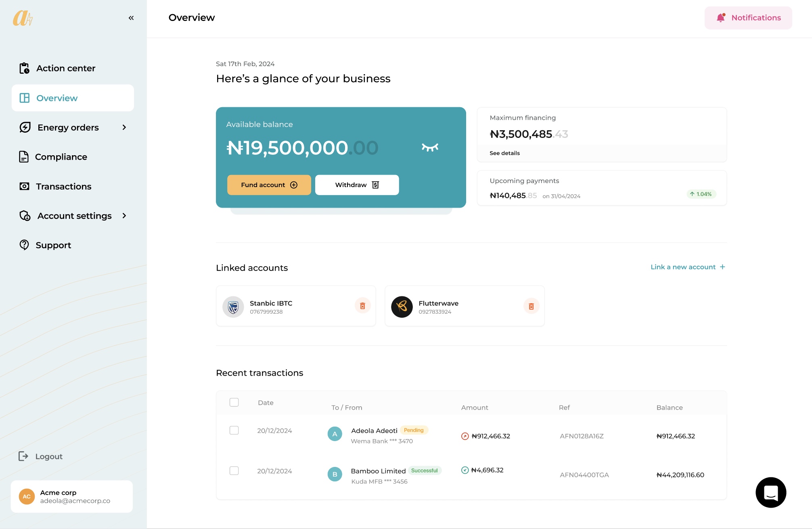Click the Stanbic IBTC bank logo
Viewport: 812px width, 529px height.
233,307
